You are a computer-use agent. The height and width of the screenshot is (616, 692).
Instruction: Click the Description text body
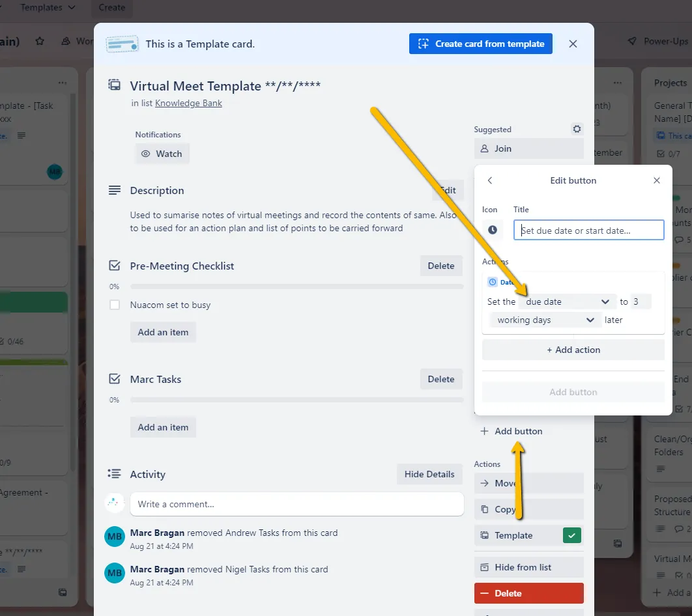293,222
